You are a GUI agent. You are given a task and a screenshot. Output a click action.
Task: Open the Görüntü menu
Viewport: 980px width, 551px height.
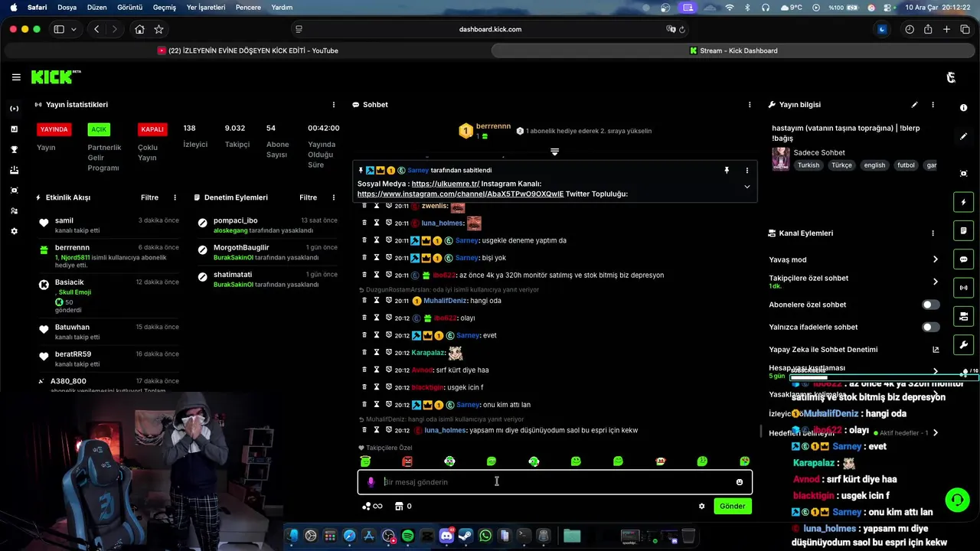point(129,8)
